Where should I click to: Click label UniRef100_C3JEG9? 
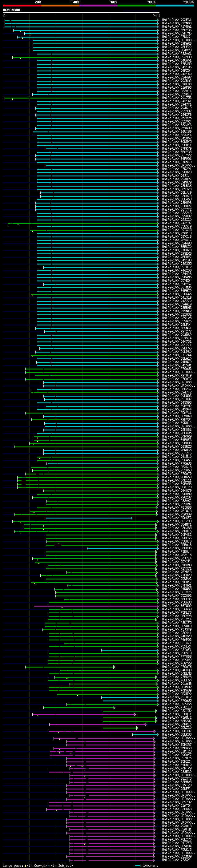tap(177, 772)
